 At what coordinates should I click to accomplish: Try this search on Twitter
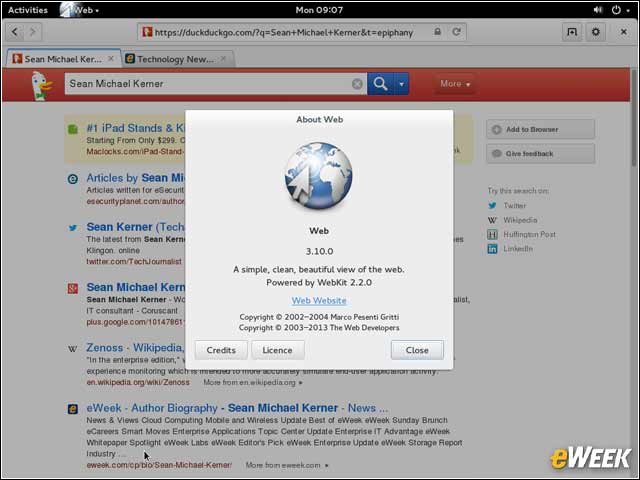(515, 206)
